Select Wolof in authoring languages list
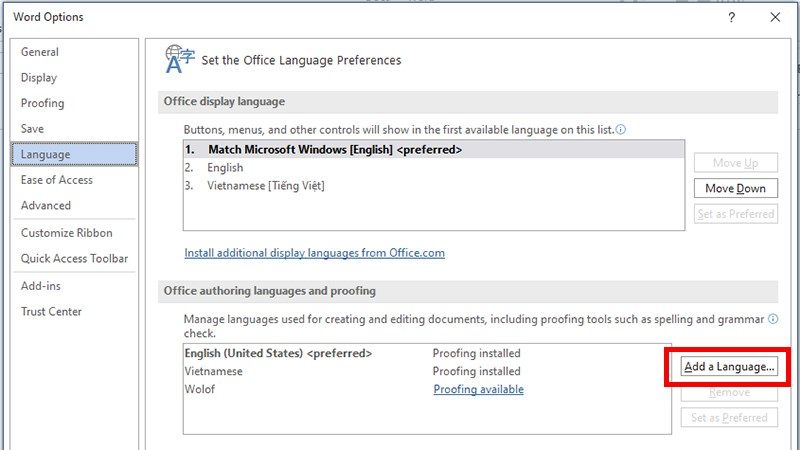Image resolution: width=800 pixels, height=450 pixels. point(427,389)
